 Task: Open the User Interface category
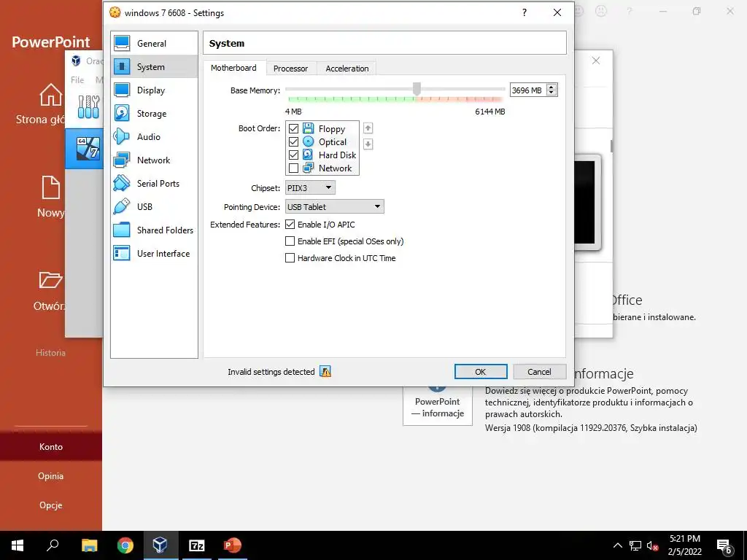154,253
